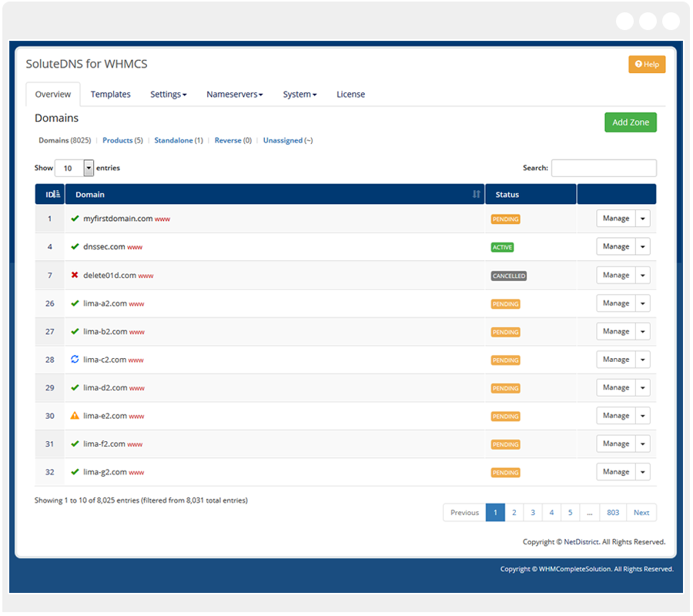This screenshot has height=616, width=693.
Task: Click the green checkmark beside dnssec.com
Action: [75, 247]
